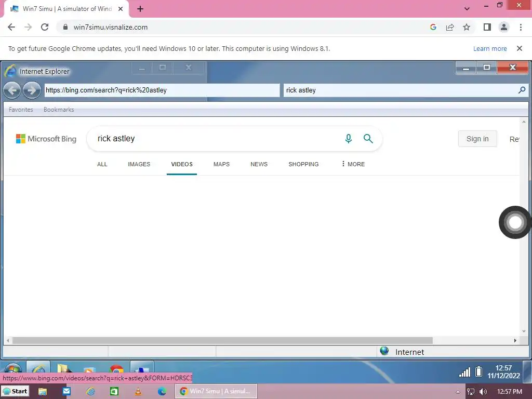The image size is (532, 399).
Task: Click the Chrome back arrow
Action: click(11, 27)
